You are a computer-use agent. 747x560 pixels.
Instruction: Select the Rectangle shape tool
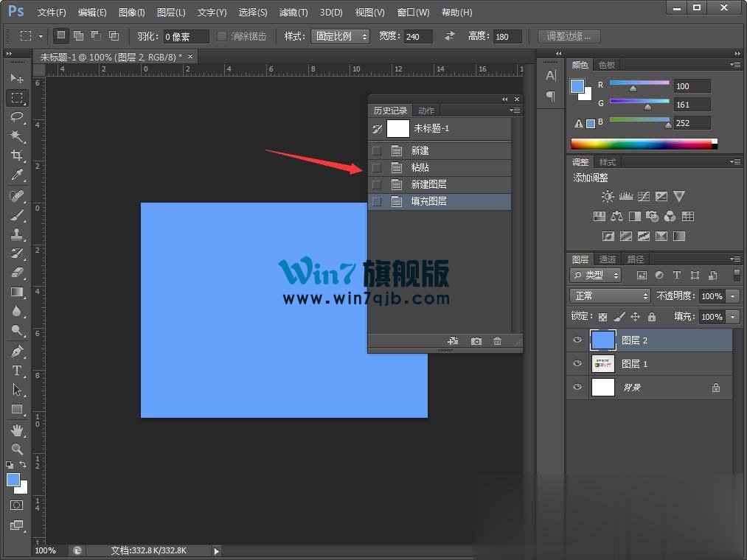click(x=17, y=409)
